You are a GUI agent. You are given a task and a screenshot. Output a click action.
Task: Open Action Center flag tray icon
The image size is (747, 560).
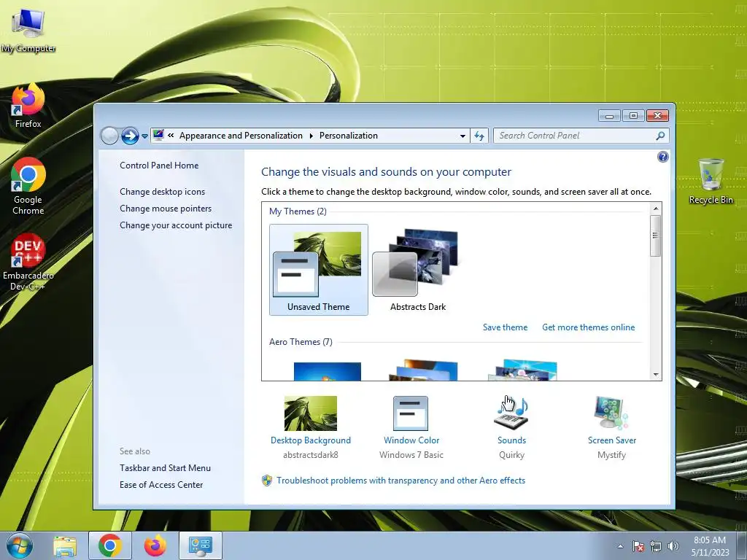click(x=638, y=546)
